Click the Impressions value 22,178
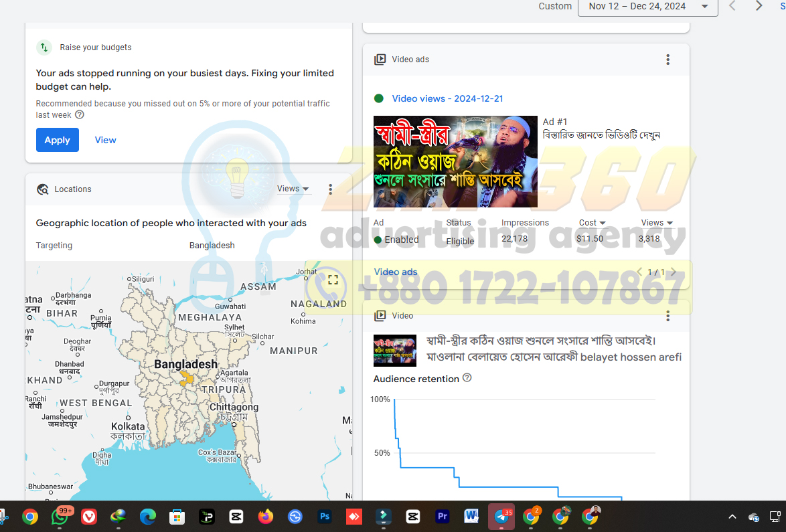 coord(514,239)
